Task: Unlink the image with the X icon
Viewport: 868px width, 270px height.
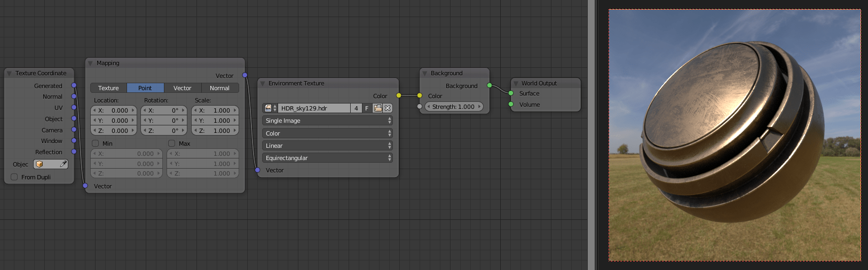Action: click(x=388, y=108)
